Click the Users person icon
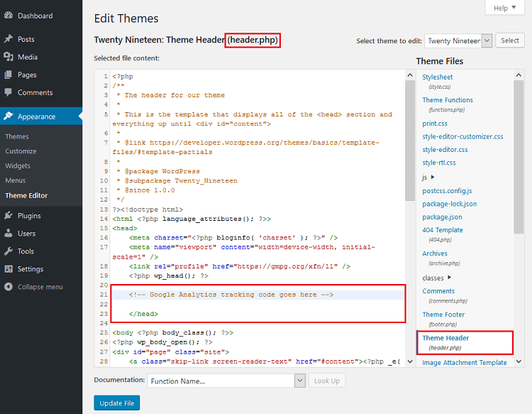The width and height of the screenshot is (532, 414). (x=9, y=233)
